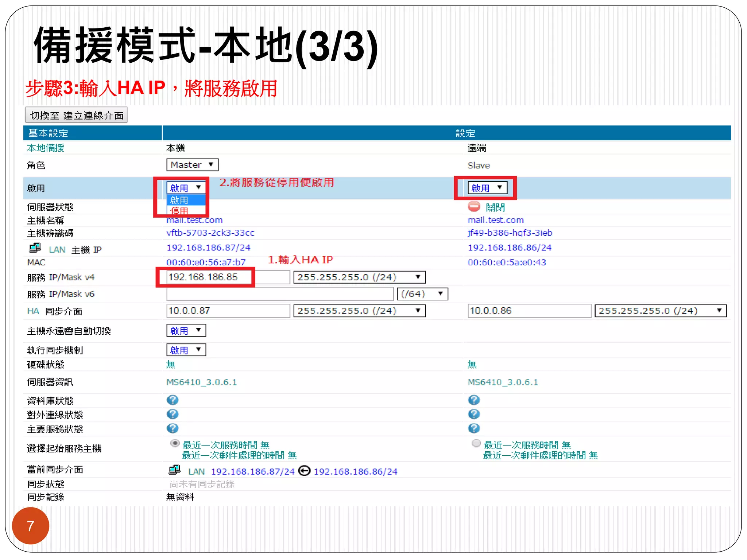The image size is (747, 560).
Task: Click remote 對外連線狀態 question icon
Action: click(x=474, y=414)
